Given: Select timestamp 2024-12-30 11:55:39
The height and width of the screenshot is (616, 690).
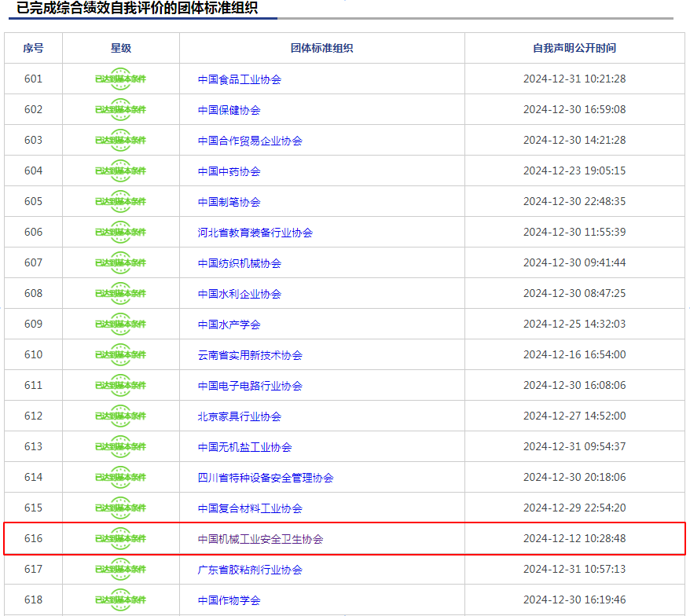Looking at the screenshot, I should click(x=574, y=232).
